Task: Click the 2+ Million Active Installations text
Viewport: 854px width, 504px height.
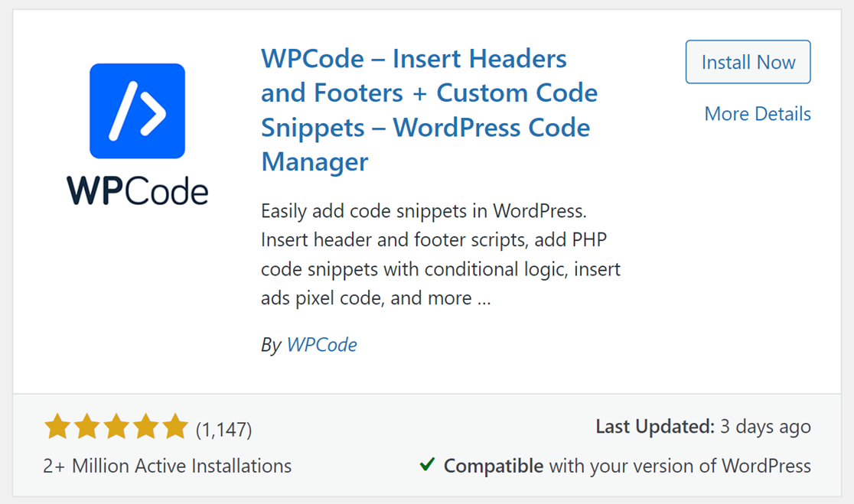Action: click(168, 466)
